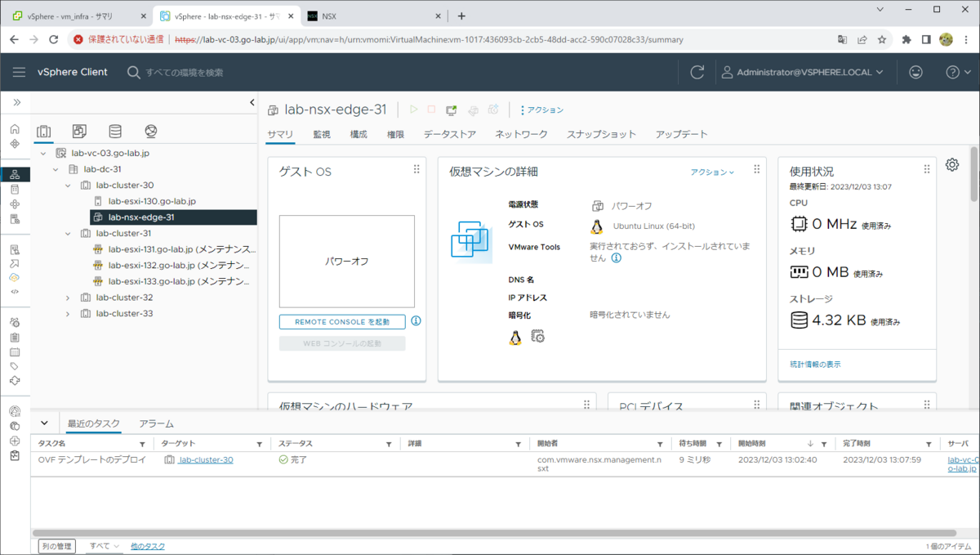Click the take snapshot toolbar icon
The height and width of the screenshot is (555, 980).
tap(493, 110)
